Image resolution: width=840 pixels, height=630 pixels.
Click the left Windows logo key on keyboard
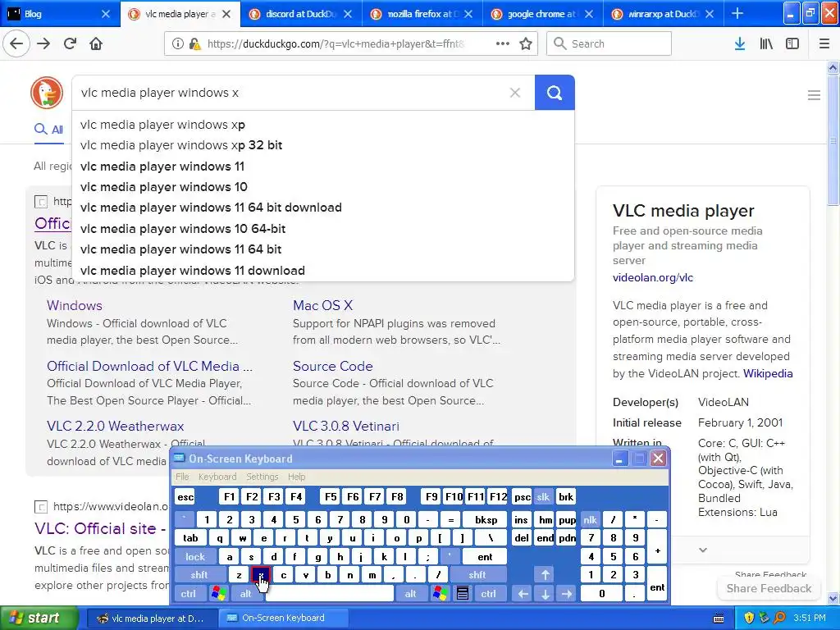pyautogui.click(x=218, y=594)
